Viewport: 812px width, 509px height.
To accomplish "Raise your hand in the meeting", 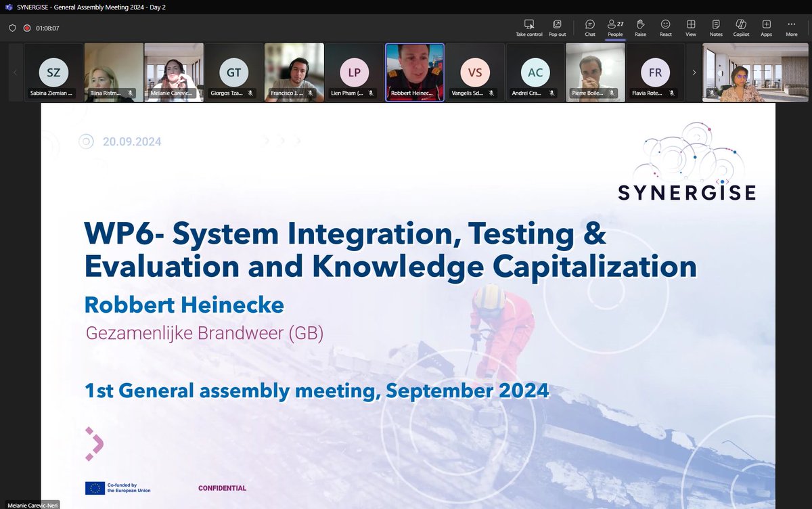I will click(x=640, y=28).
